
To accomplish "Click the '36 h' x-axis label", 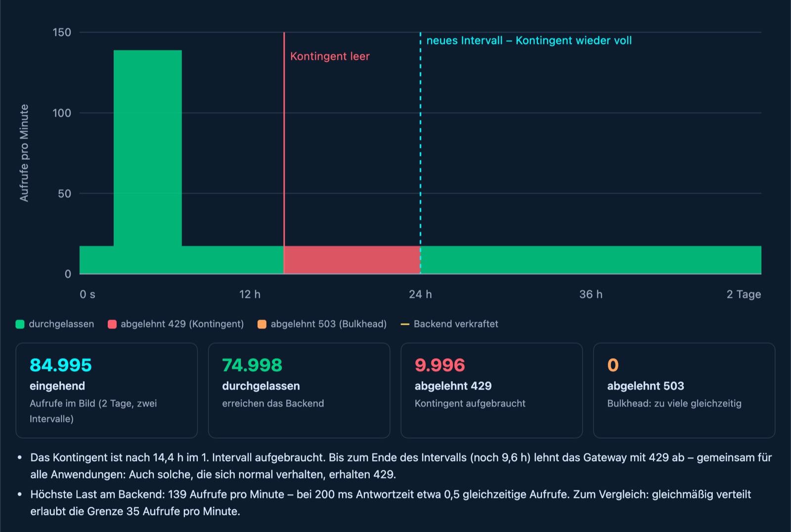I will 591,294.
